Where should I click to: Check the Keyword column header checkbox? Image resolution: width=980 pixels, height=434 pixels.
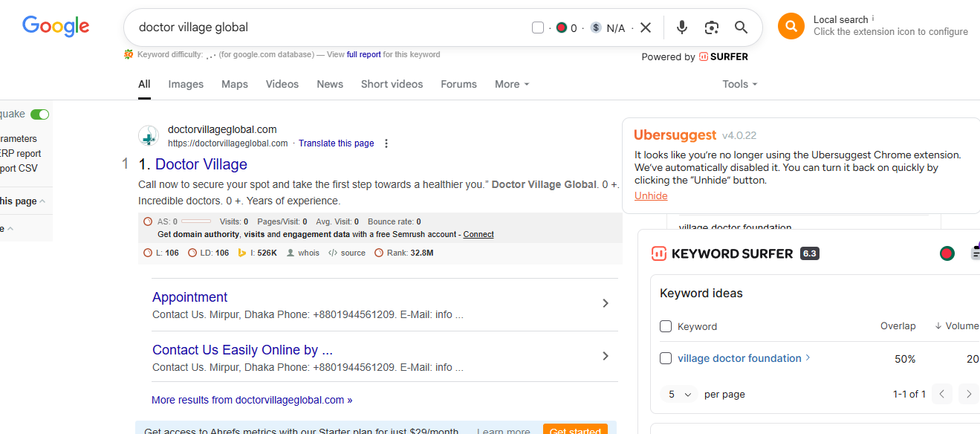(x=666, y=326)
